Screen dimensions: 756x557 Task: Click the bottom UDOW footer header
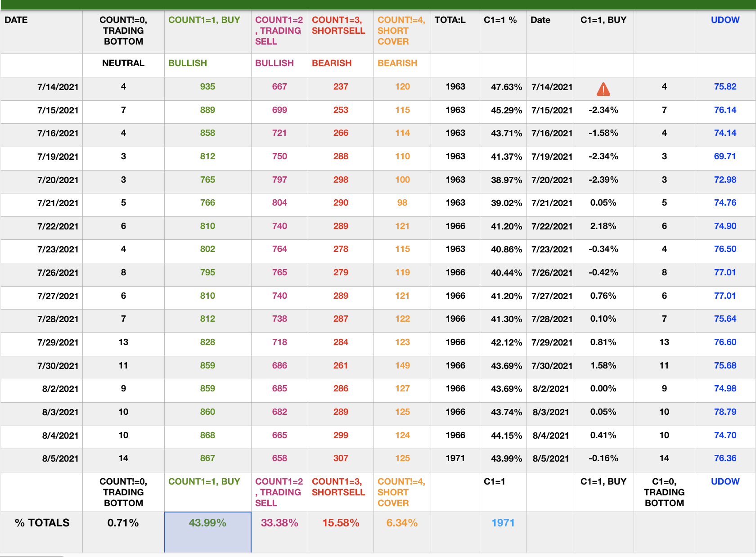[x=725, y=481]
